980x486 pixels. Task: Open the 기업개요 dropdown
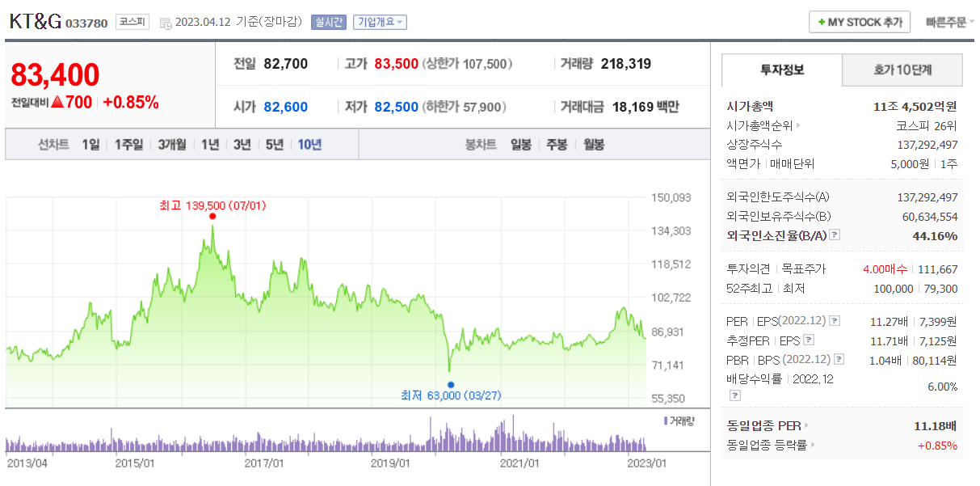[379, 22]
